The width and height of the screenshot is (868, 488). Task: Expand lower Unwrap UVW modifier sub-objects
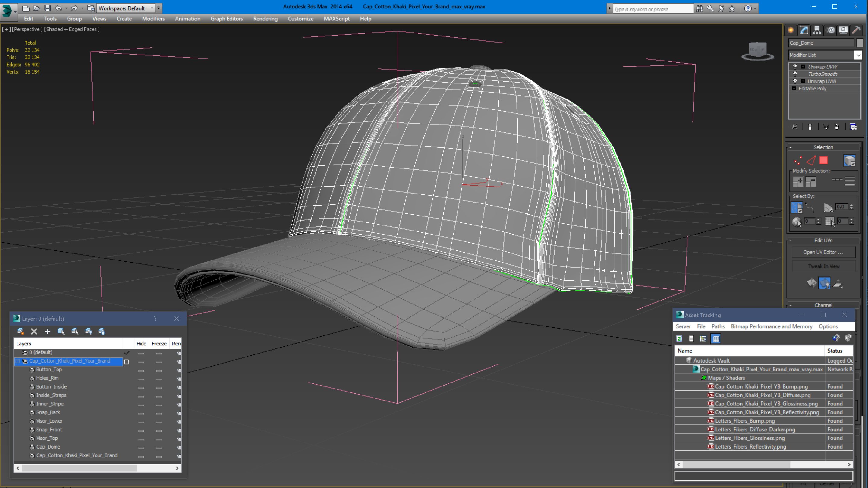pos(803,81)
